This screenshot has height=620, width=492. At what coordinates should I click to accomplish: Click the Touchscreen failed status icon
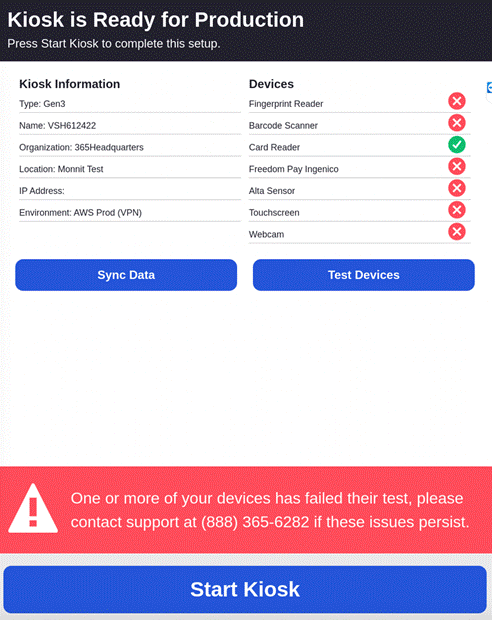coord(456,210)
